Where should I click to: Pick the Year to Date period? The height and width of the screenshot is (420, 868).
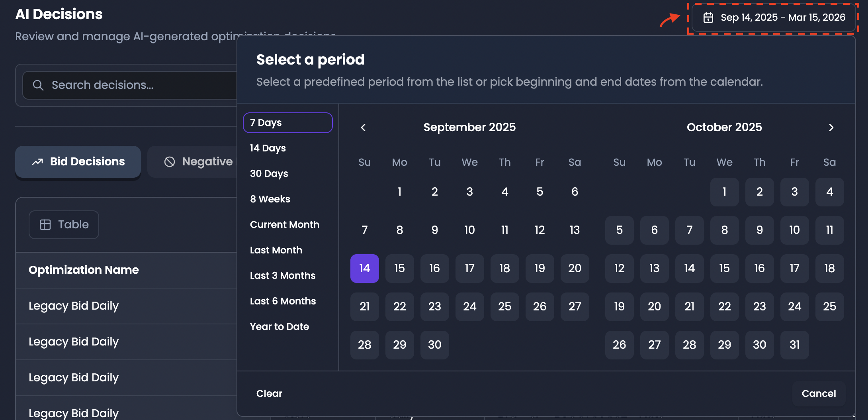click(280, 327)
